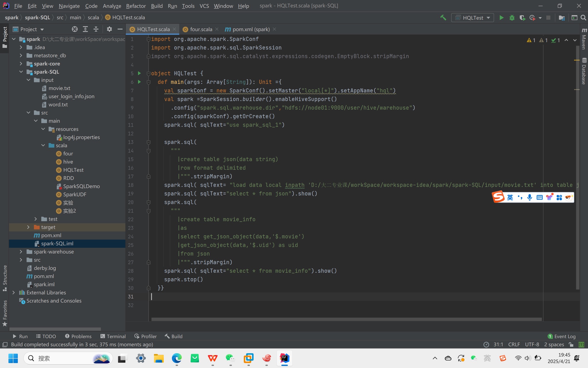
Task: Click the Debug bug icon
Action: tap(512, 18)
